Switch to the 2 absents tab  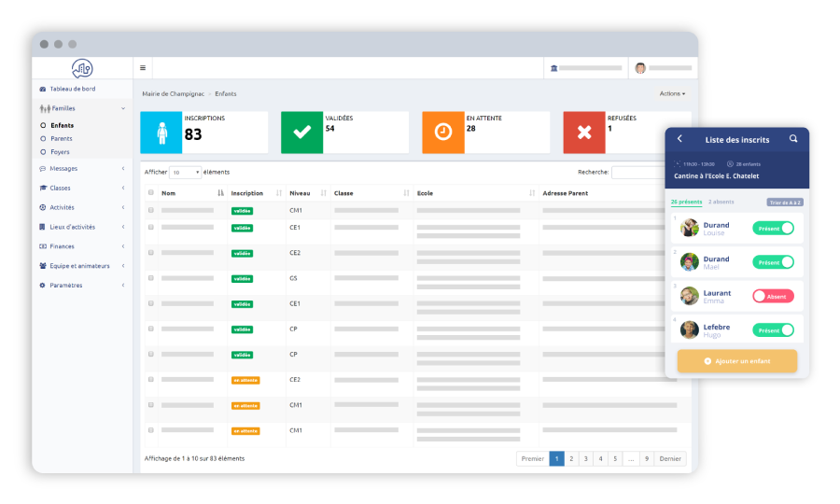coord(721,202)
